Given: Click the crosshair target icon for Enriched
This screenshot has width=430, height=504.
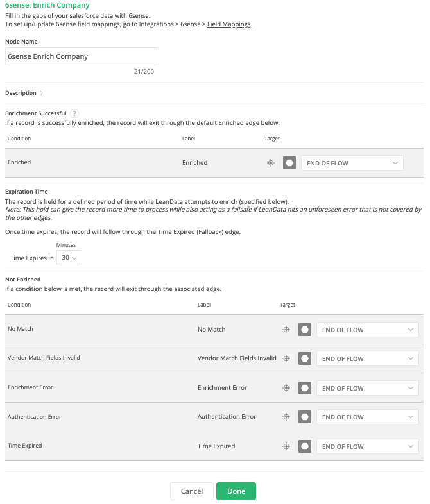Looking at the screenshot, I should point(271,163).
